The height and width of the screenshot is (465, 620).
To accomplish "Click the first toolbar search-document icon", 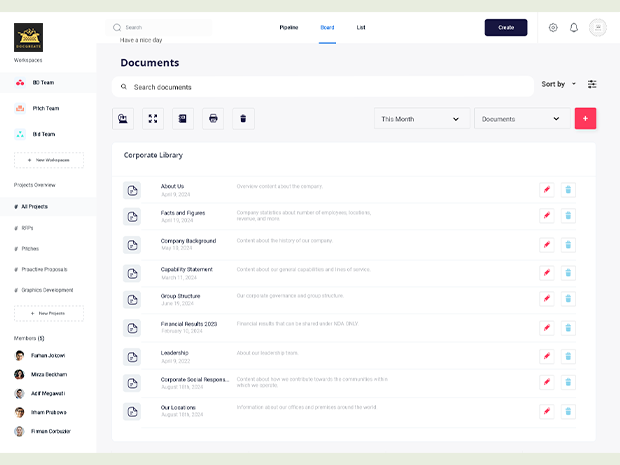I will tap(123, 119).
